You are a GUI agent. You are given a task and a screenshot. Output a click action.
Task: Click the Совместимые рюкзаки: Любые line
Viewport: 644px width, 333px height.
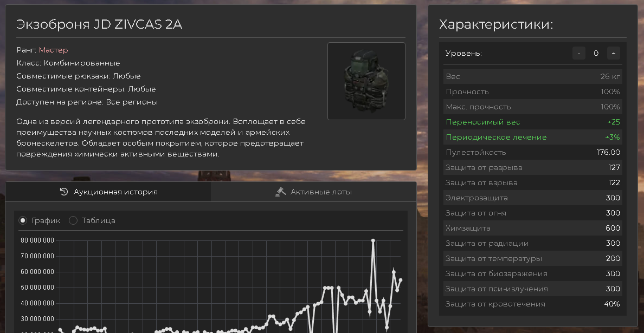click(x=79, y=76)
